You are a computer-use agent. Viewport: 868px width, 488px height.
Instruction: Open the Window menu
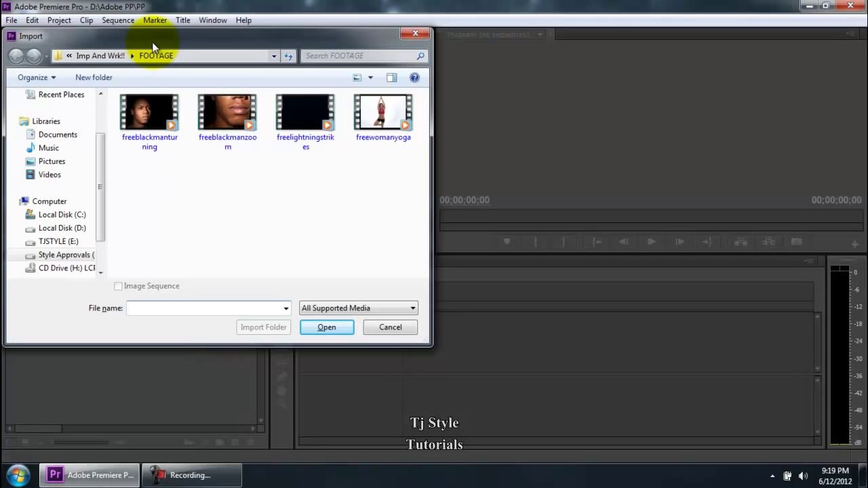coord(213,20)
